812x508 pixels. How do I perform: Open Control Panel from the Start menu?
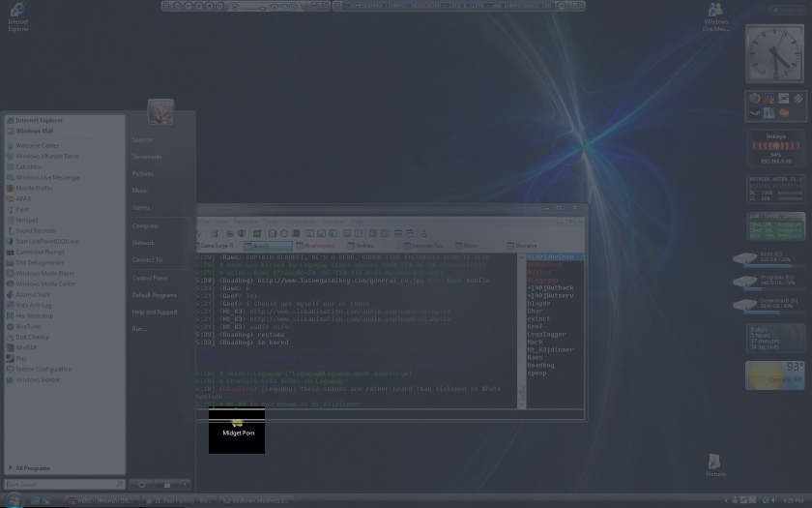click(x=150, y=278)
